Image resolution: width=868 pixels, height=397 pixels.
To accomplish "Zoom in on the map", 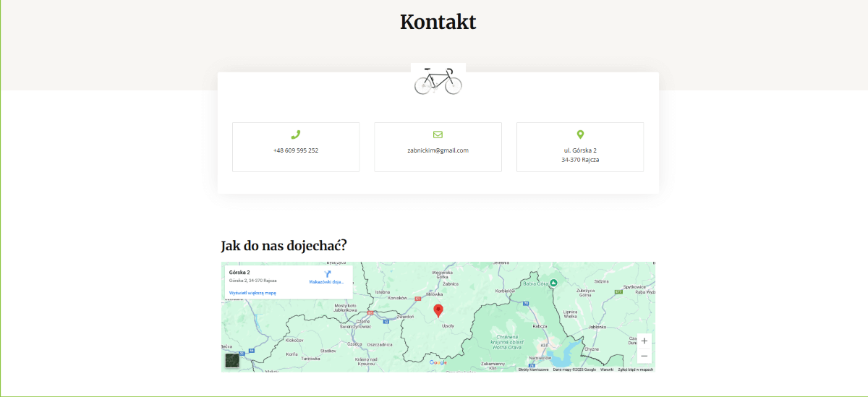I will click(x=644, y=341).
